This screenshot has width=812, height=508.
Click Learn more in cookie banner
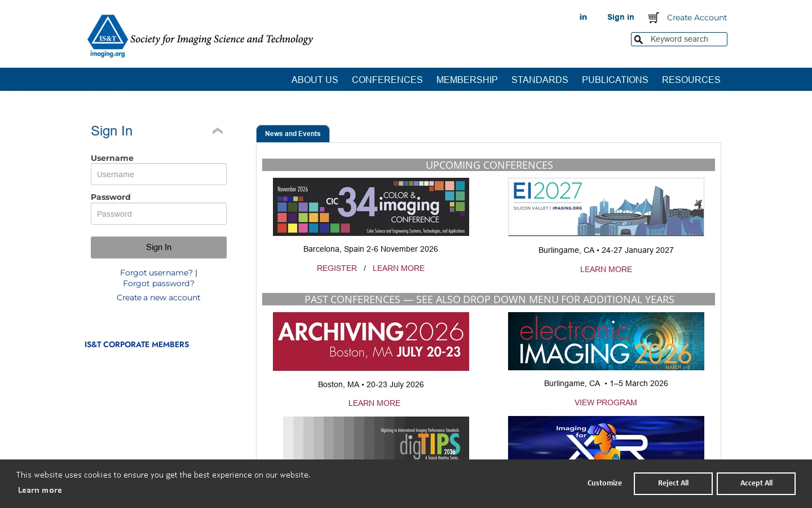point(40,490)
